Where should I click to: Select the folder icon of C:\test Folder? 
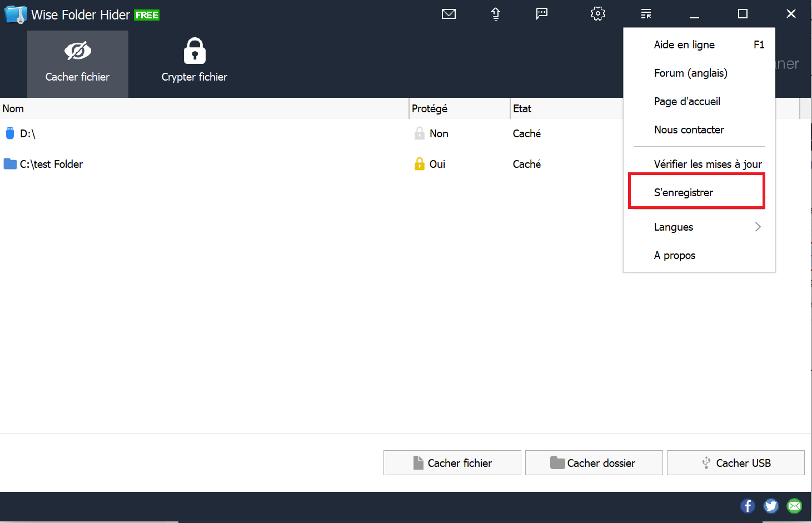point(10,164)
